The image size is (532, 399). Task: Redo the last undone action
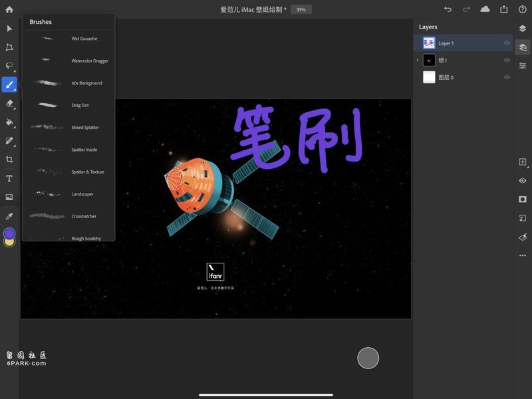pyautogui.click(x=467, y=9)
